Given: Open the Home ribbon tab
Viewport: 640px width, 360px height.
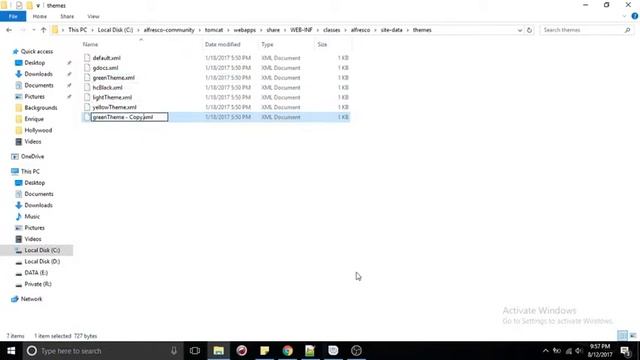Looking at the screenshot, I should (40, 16).
